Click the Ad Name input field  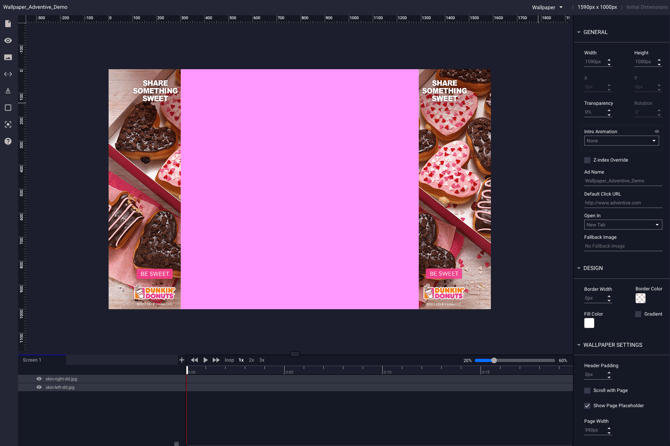[621, 181]
